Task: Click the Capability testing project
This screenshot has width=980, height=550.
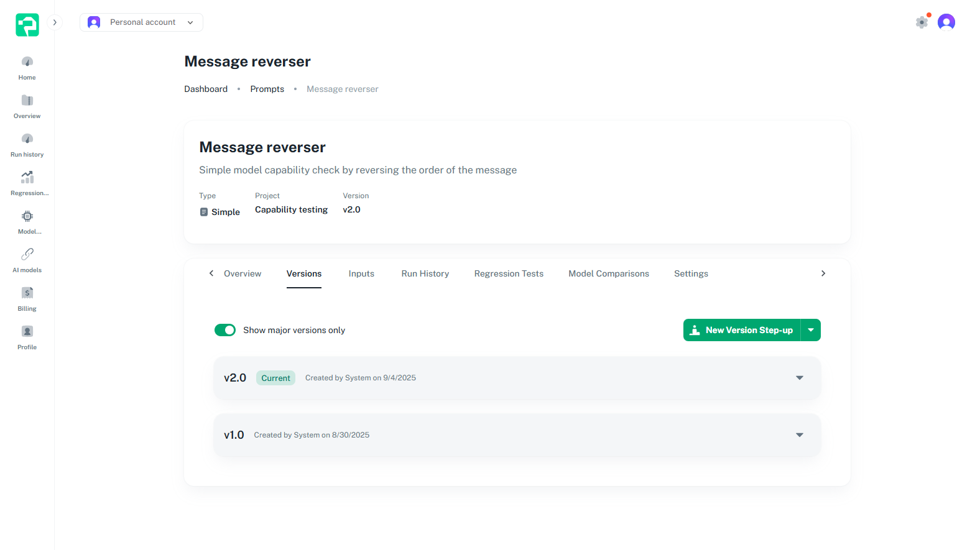Action: pyautogui.click(x=291, y=209)
